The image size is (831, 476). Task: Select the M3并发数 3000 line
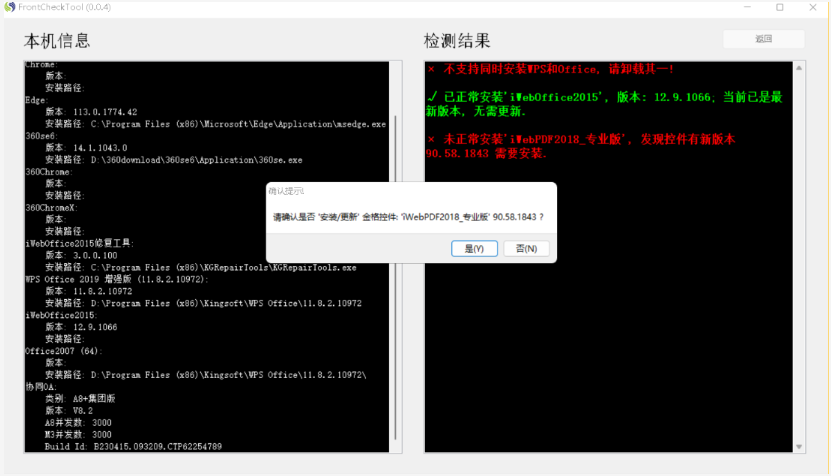pos(78,435)
